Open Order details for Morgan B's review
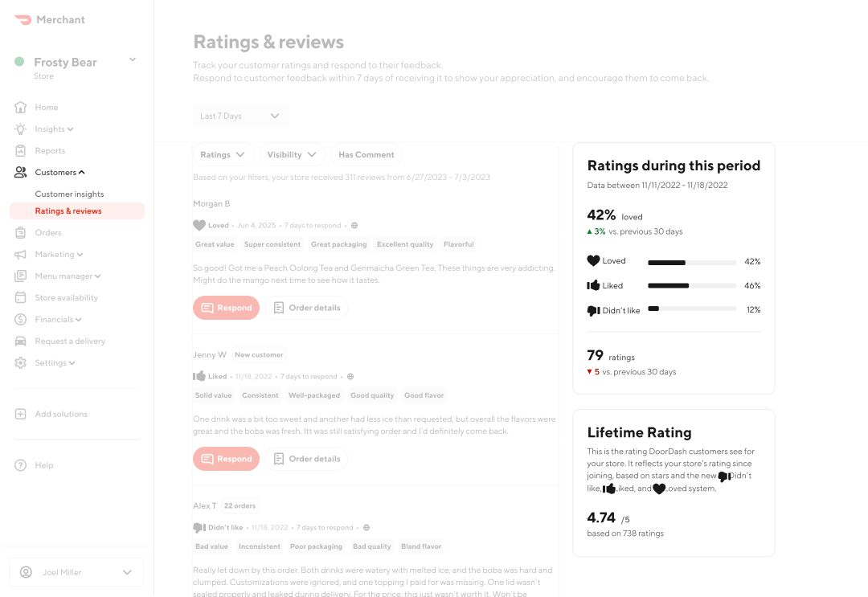 click(307, 308)
